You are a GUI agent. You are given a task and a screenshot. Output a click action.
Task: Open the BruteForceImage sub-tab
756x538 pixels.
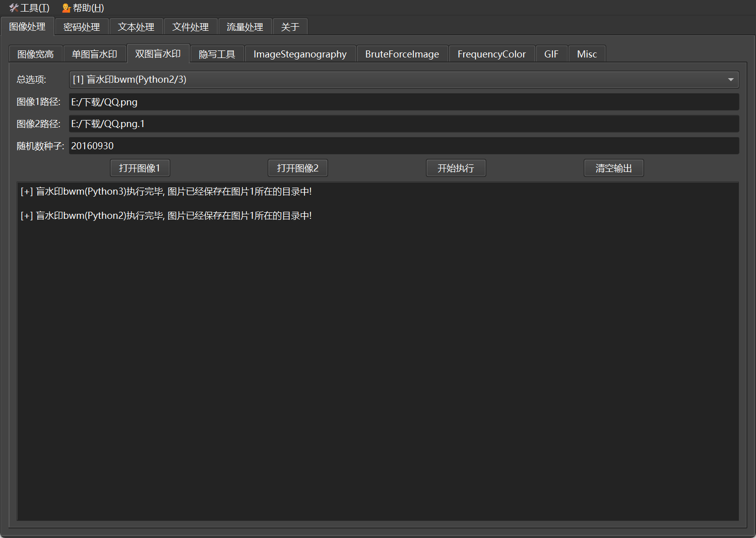pos(402,54)
